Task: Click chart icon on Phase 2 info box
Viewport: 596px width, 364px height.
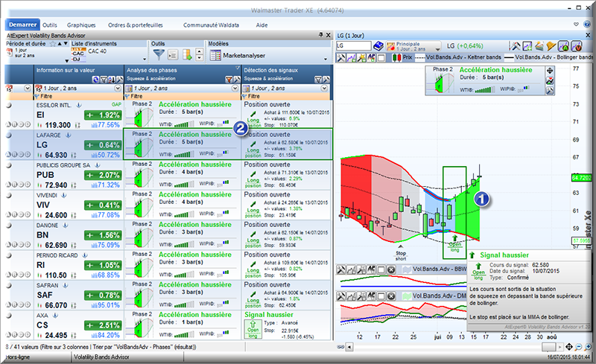Action: point(550,80)
